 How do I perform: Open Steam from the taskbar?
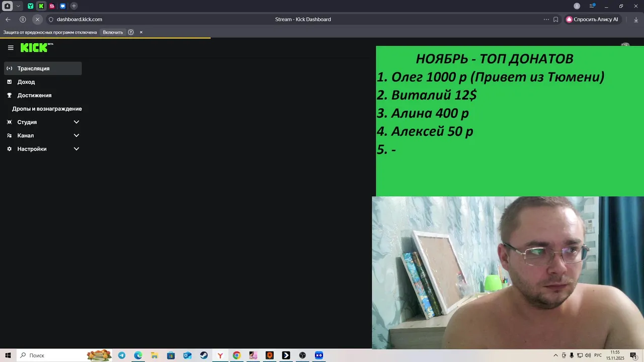click(x=204, y=355)
